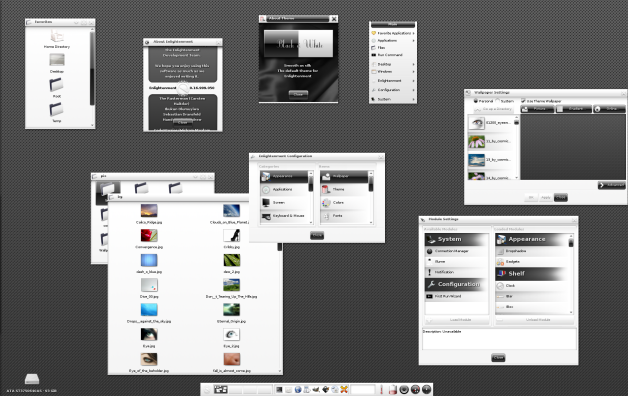628x396 pixels.
Task: Expand the Favorite Applications submenu
Action: pyautogui.click(x=392, y=33)
